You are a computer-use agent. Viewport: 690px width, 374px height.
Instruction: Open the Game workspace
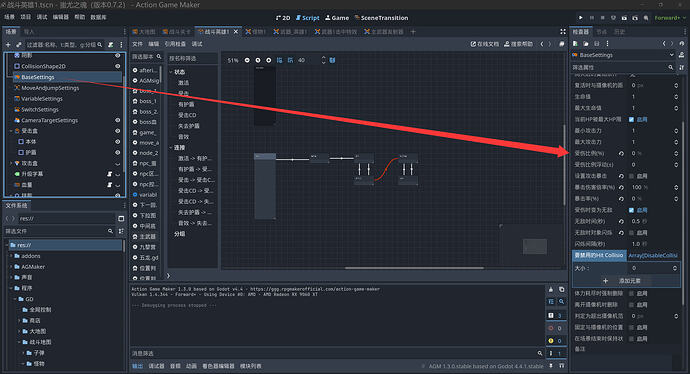pos(337,18)
